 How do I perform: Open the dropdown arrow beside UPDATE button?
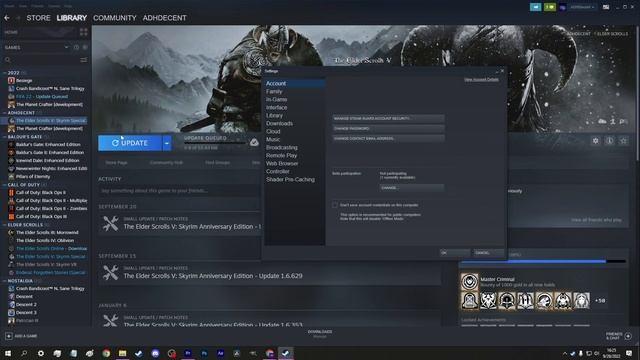pos(167,143)
